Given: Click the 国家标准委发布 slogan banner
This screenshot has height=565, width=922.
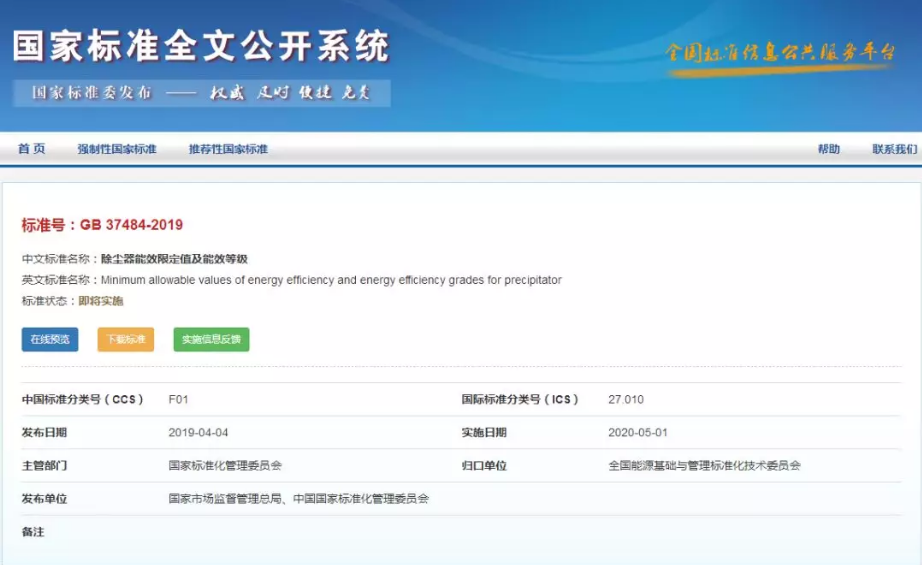Looking at the screenshot, I should coord(201,93).
